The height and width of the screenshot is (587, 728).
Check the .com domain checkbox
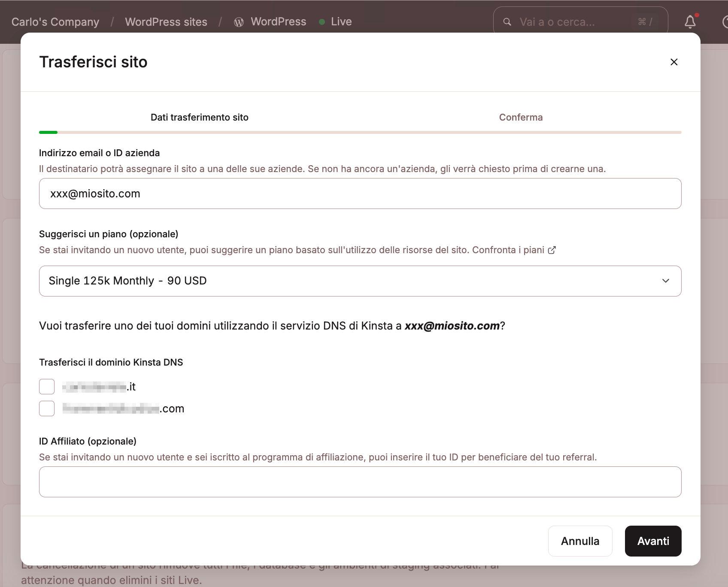click(x=47, y=408)
